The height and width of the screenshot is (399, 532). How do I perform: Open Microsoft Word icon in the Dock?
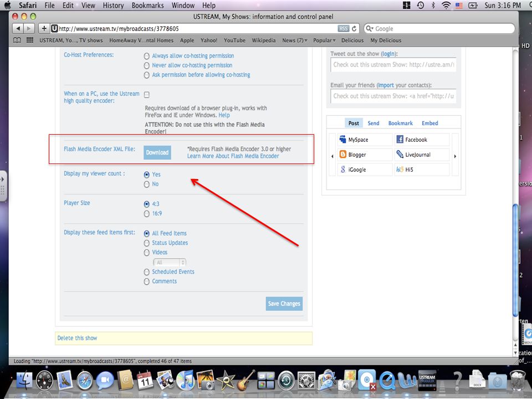(x=407, y=380)
